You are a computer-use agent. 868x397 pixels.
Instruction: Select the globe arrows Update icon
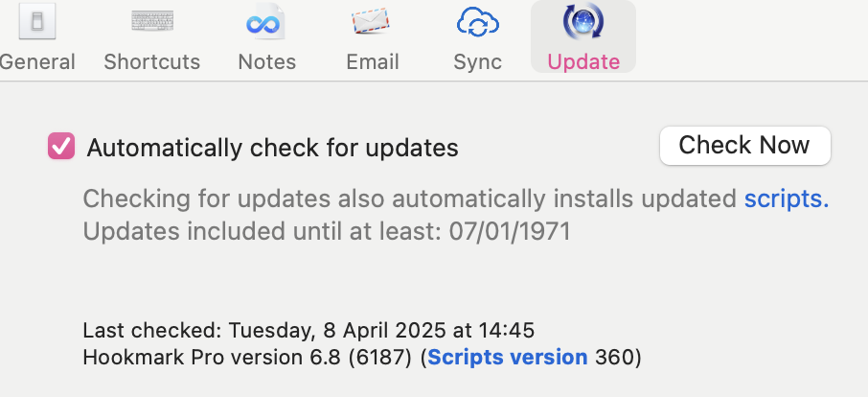582,21
